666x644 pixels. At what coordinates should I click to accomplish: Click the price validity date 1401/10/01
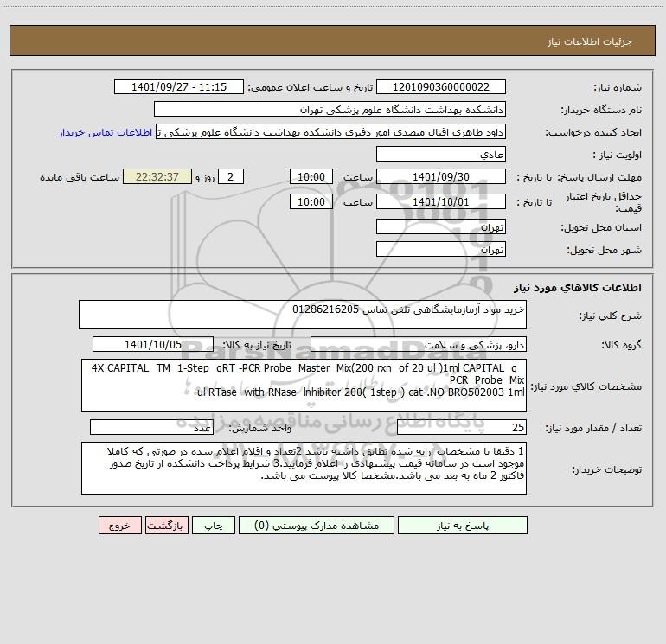coord(441,201)
